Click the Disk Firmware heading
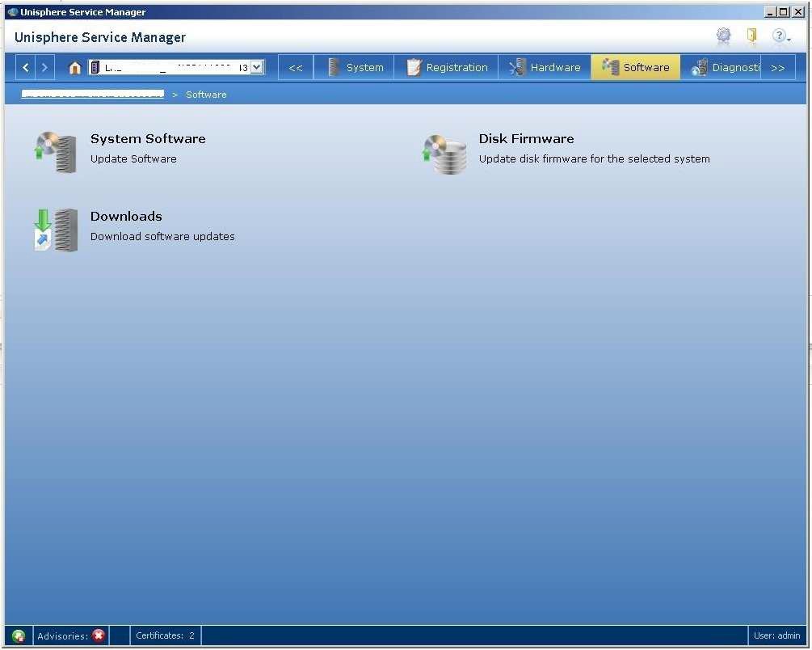The width and height of the screenshot is (812, 650). pos(526,139)
